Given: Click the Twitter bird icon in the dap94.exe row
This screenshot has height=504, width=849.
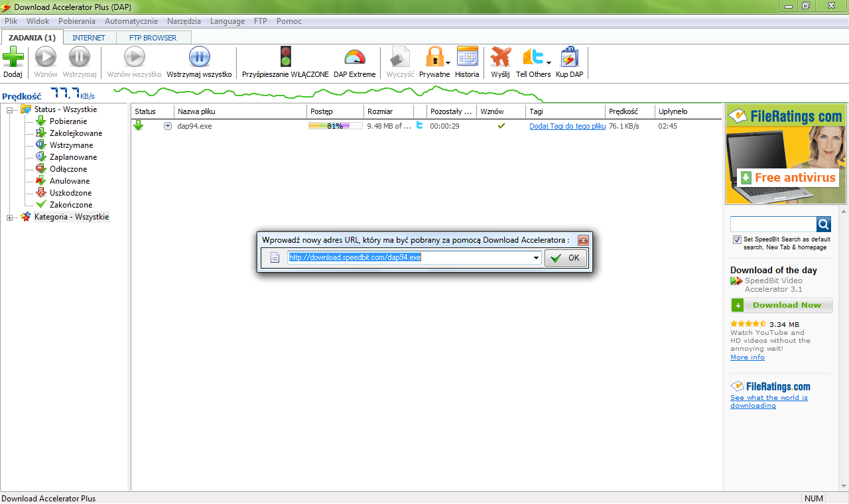Looking at the screenshot, I should click(419, 125).
